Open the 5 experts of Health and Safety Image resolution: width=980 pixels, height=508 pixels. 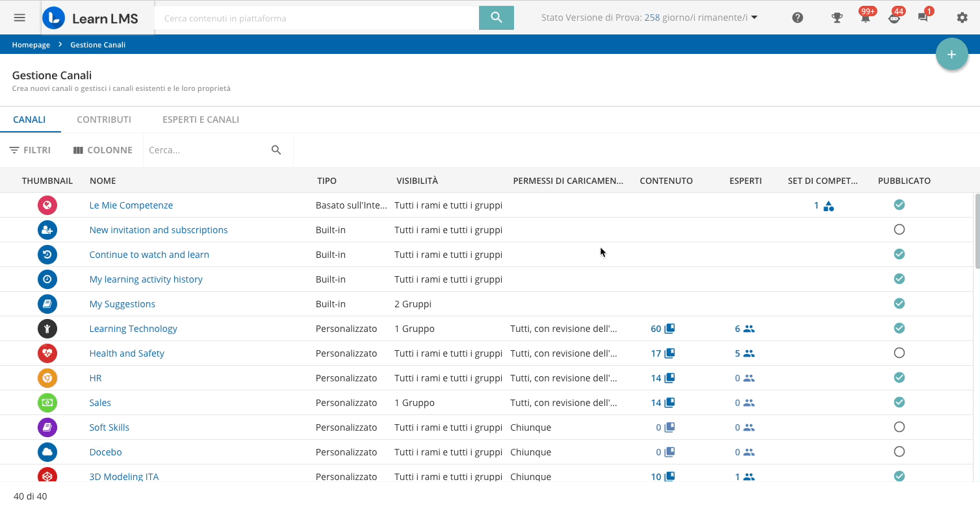click(x=745, y=353)
